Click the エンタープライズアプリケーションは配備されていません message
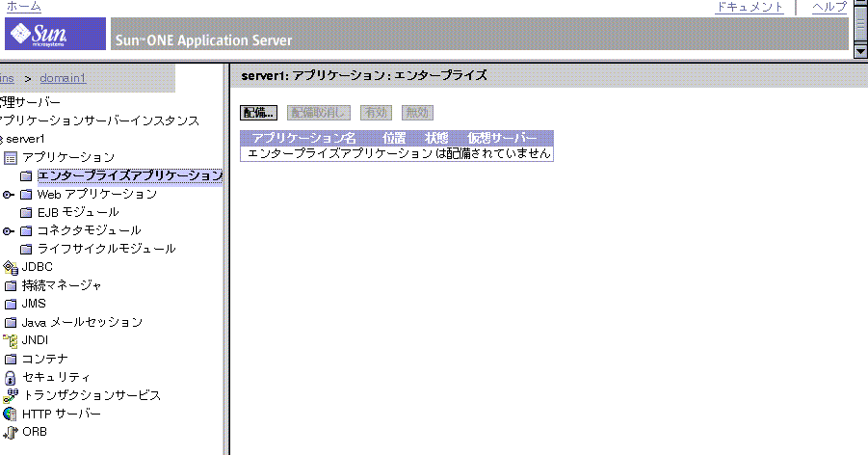This screenshot has width=868, height=455. [x=399, y=153]
